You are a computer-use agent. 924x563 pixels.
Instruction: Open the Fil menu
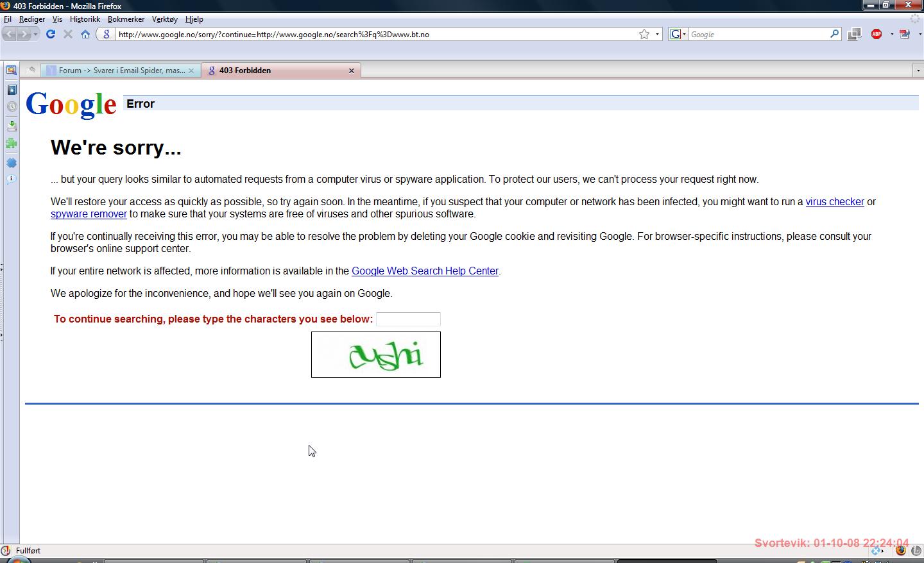[8, 19]
